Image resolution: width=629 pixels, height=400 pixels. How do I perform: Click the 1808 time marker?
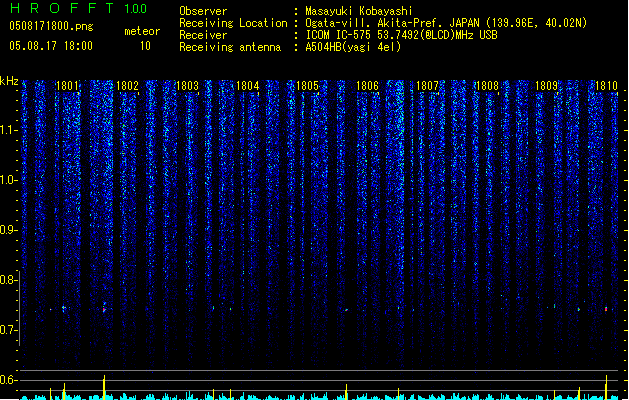pos(487,86)
